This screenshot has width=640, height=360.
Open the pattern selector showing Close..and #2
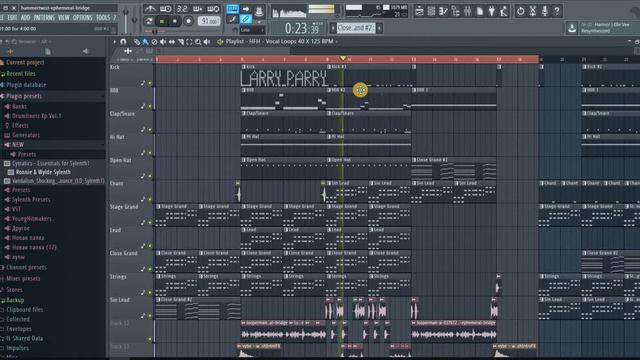356,28
